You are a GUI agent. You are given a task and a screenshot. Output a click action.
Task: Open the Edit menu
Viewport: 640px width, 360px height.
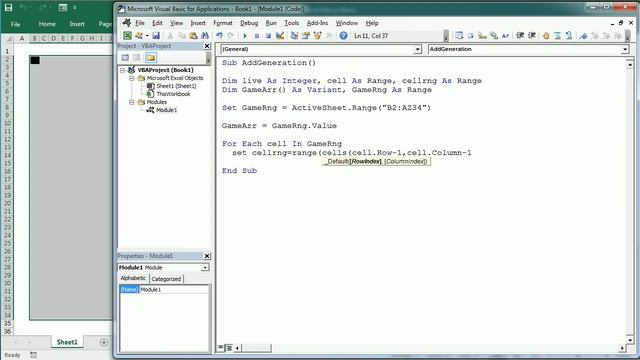click(158, 23)
